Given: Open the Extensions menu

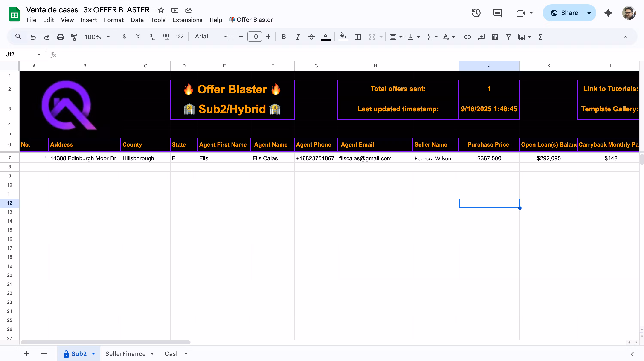Looking at the screenshot, I should tap(187, 20).
